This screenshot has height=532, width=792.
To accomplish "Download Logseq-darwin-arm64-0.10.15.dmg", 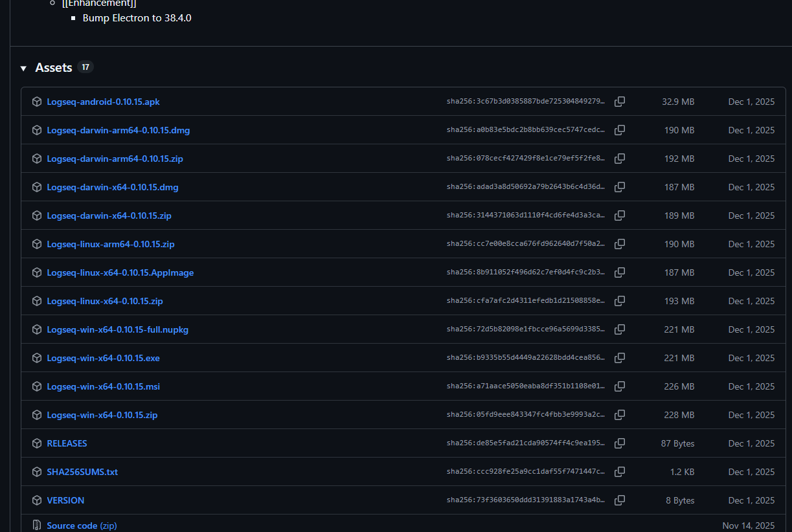I will tap(119, 130).
